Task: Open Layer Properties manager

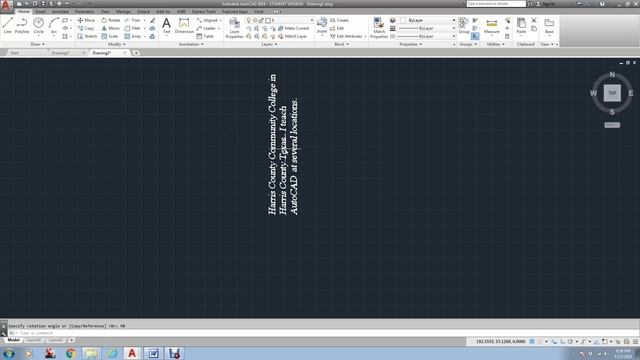Action: (x=234, y=28)
